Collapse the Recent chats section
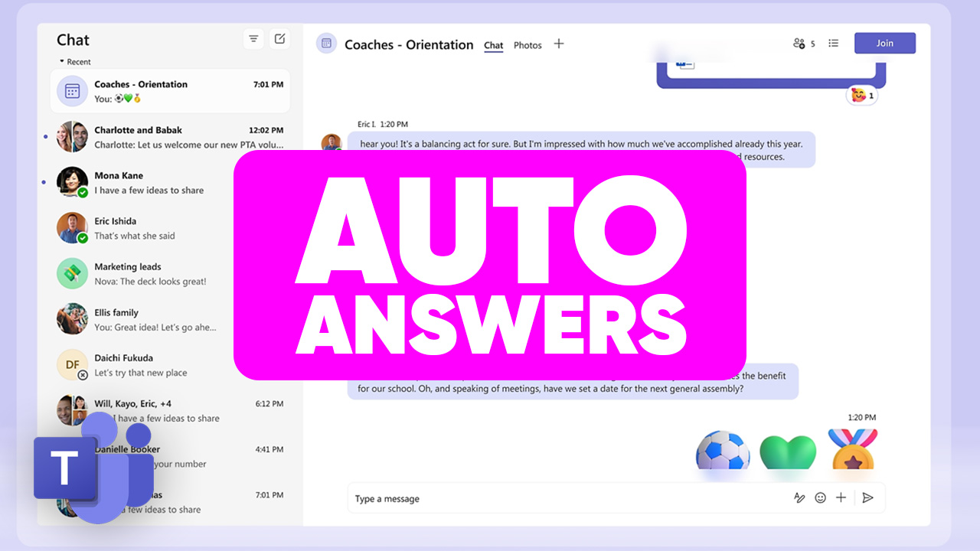 pyautogui.click(x=61, y=61)
